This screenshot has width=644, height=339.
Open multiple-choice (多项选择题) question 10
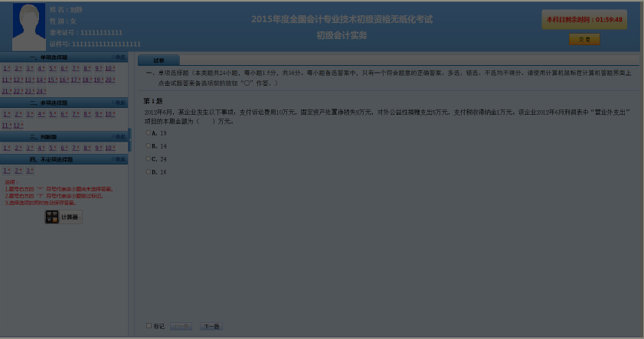[x=110, y=114]
